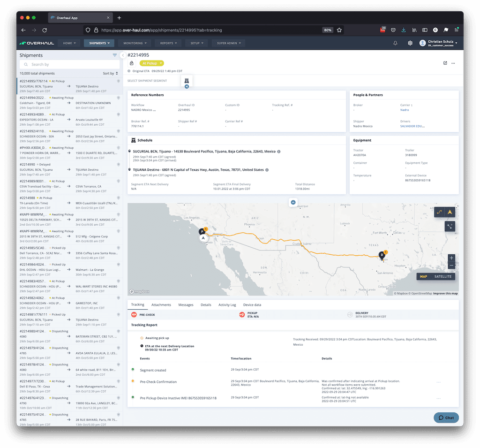Click the truck location arrow on map
Viewport: 480px width, 448px height.
[203, 238]
